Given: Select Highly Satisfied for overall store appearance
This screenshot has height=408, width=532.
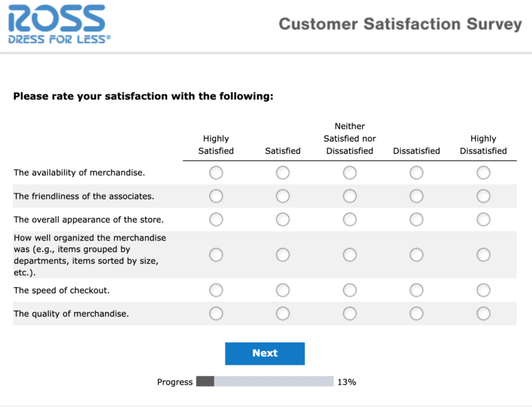Looking at the screenshot, I should pyautogui.click(x=216, y=219).
